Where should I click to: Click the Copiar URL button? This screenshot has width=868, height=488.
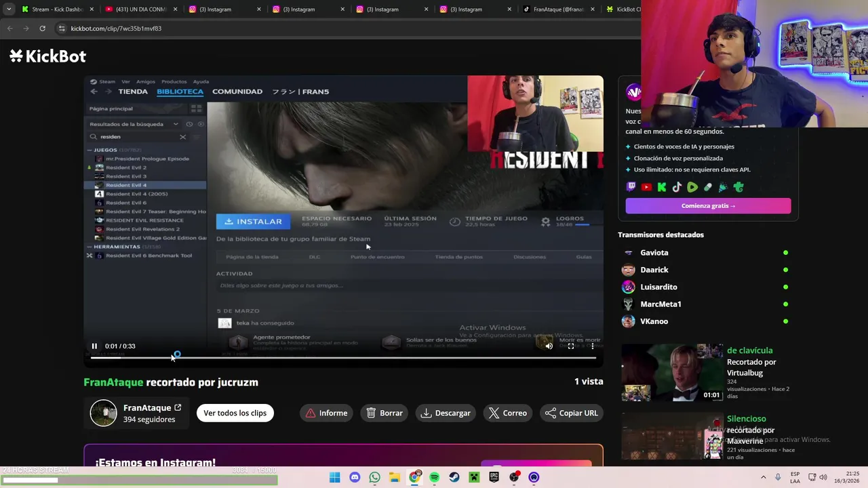click(x=571, y=413)
